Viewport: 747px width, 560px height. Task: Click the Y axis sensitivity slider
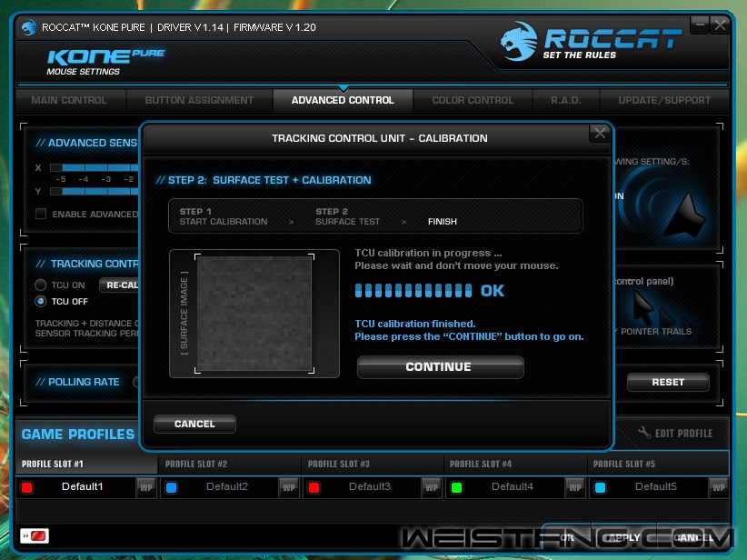[x=94, y=191]
